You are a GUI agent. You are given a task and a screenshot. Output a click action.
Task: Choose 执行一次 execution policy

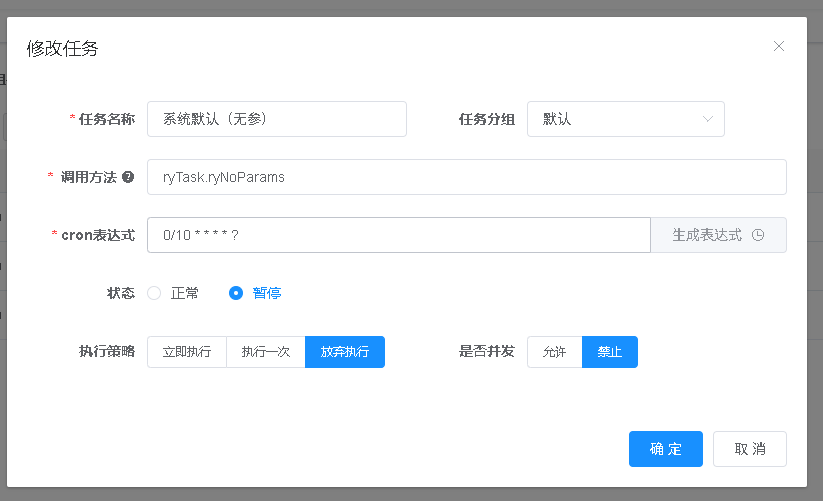click(266, 352)
